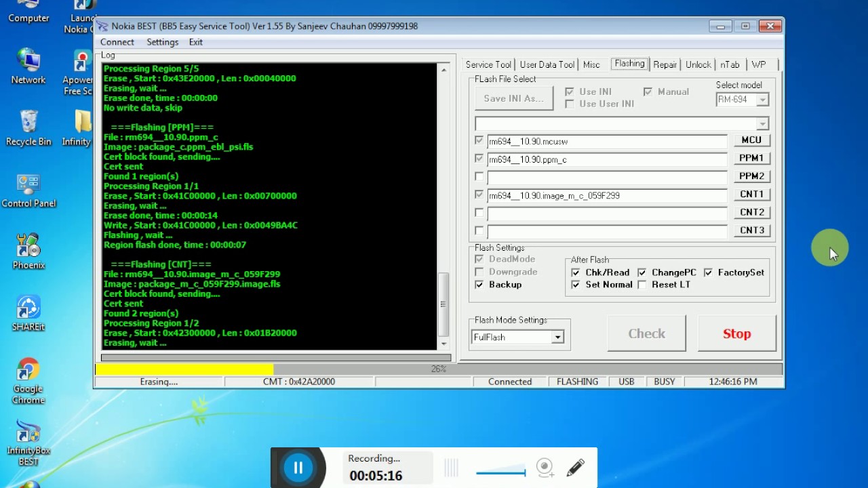Switch to the Unlock tab

pyautogui.click(x=698, y=64)
